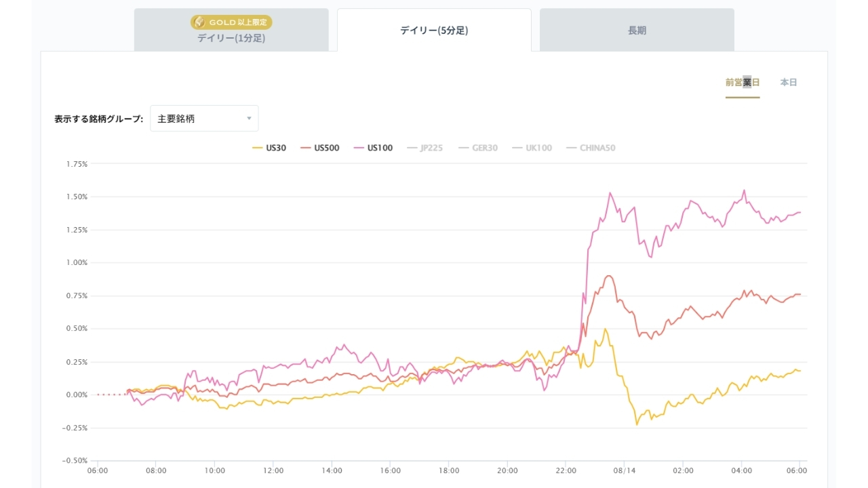Screen dimensions: 868x488
Task: Click the 0.00% y-axis label
Action: point(77,394)
